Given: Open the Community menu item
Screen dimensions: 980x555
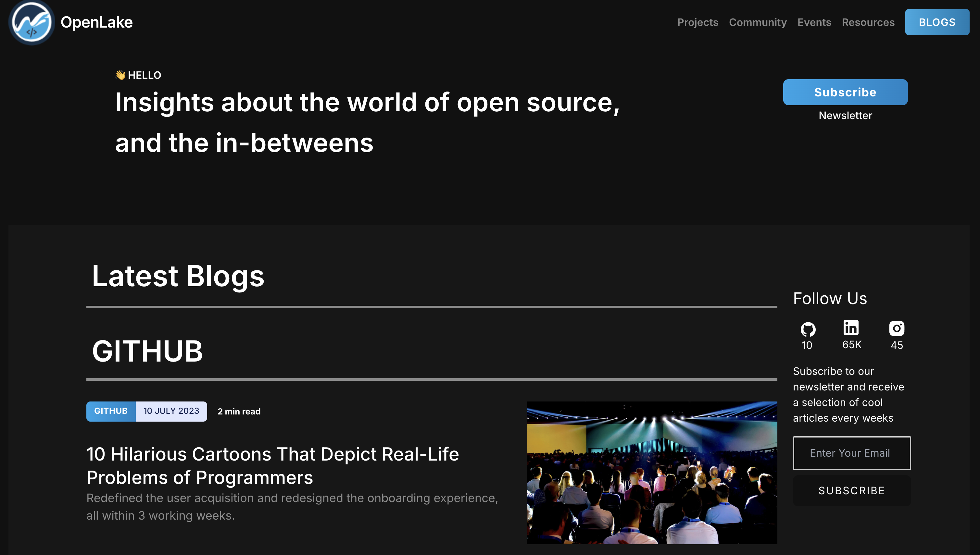Looking at the screenshot, I should pyautogui.click(x=757, y=22).
